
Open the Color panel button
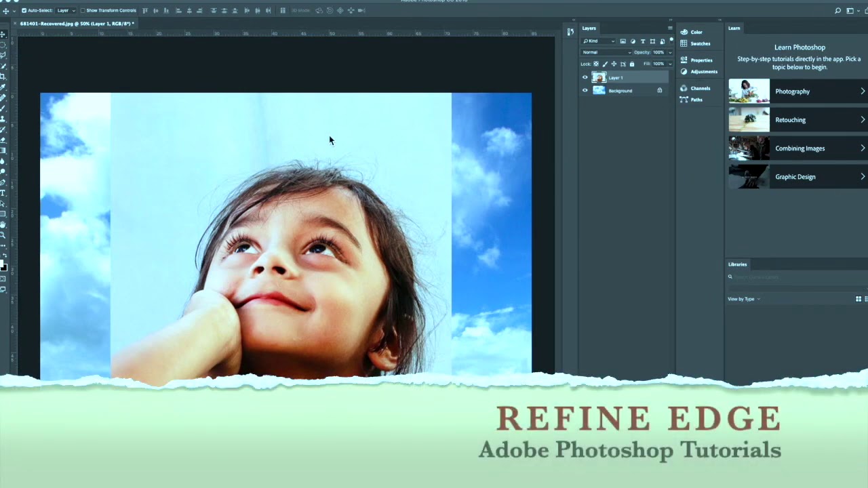click(691, 32)
